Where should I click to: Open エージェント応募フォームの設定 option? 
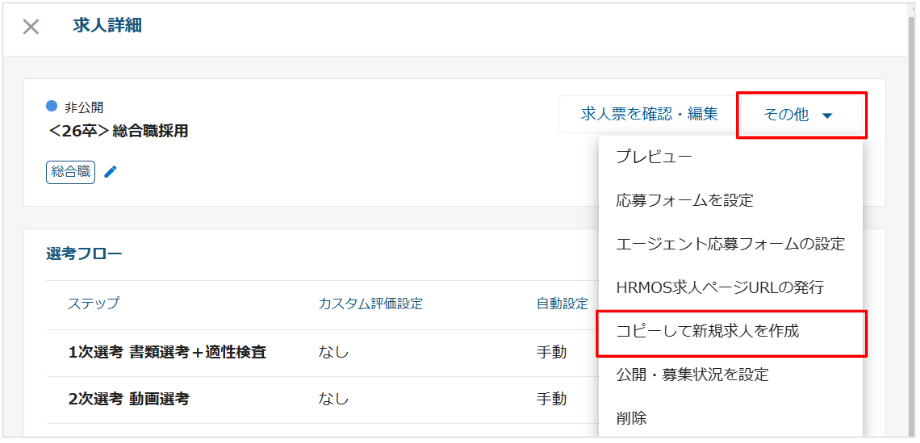(730, 243)
